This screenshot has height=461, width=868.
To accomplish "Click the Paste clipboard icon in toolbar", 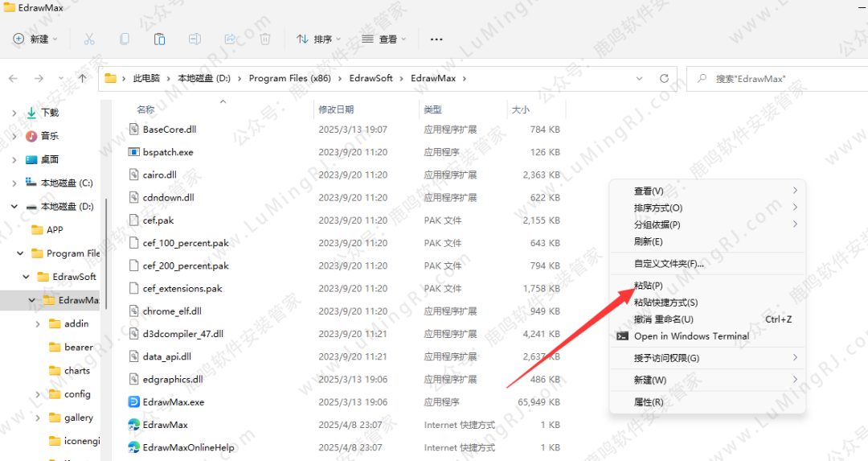I will (x=159, y=39).
